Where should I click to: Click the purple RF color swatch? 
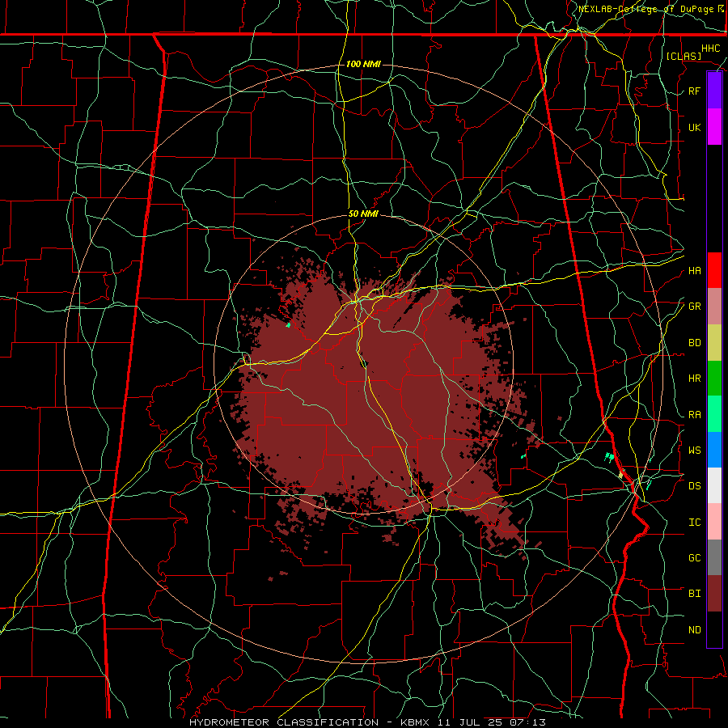pyautogui.click(x=714, y=91)
